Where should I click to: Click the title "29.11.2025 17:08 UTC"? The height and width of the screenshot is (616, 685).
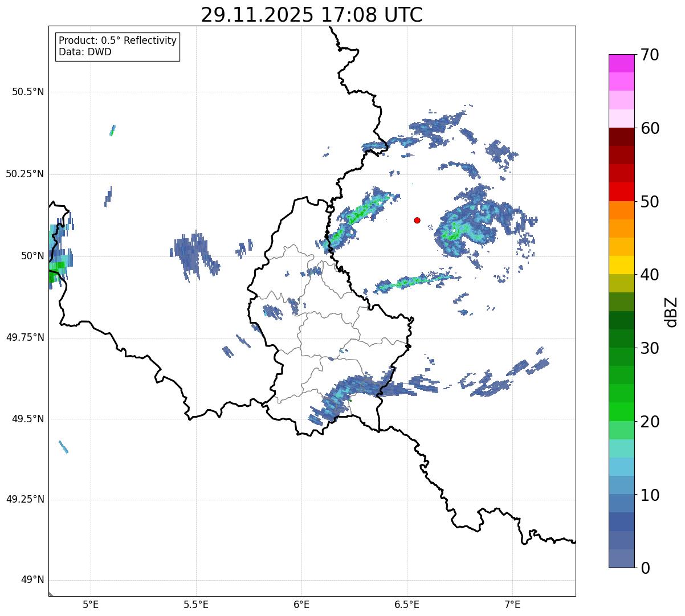pos(312,15)
